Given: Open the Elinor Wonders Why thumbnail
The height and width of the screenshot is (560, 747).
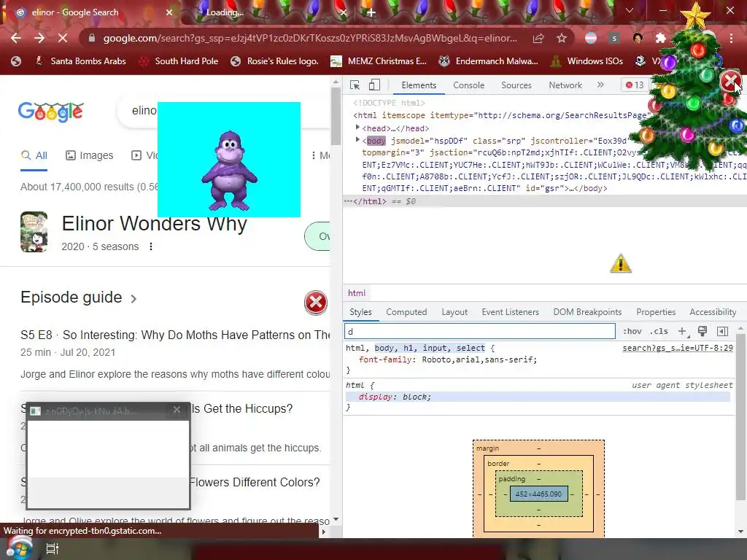Looking at the screenshot, I should [x=34, y=232].
